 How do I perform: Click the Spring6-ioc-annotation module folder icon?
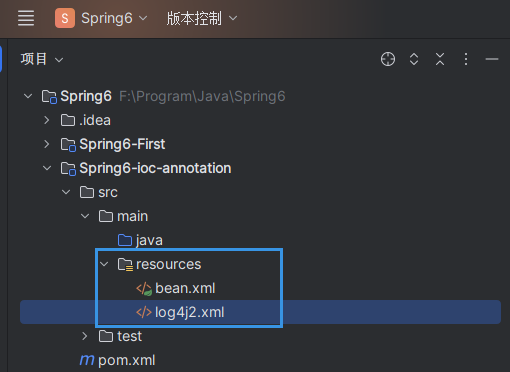pyautogui.click(x=68, y=169)
